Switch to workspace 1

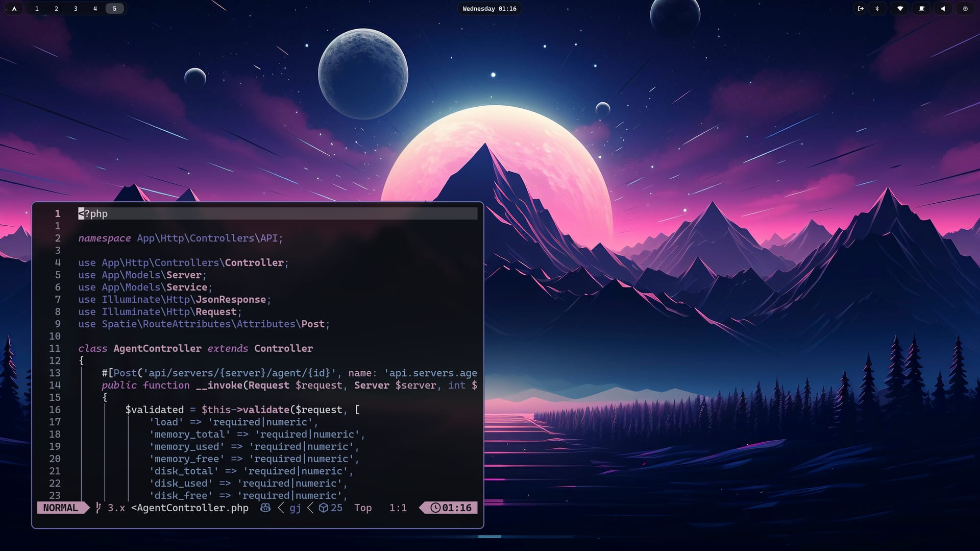point(37,9)
